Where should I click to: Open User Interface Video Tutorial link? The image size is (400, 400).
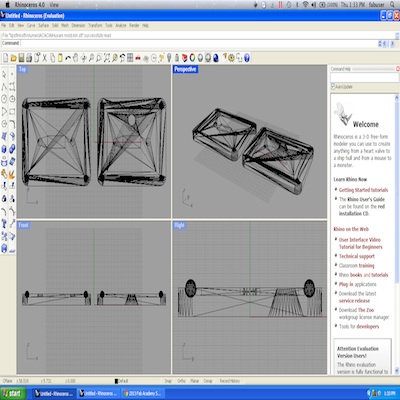click(x=360, y=243)
